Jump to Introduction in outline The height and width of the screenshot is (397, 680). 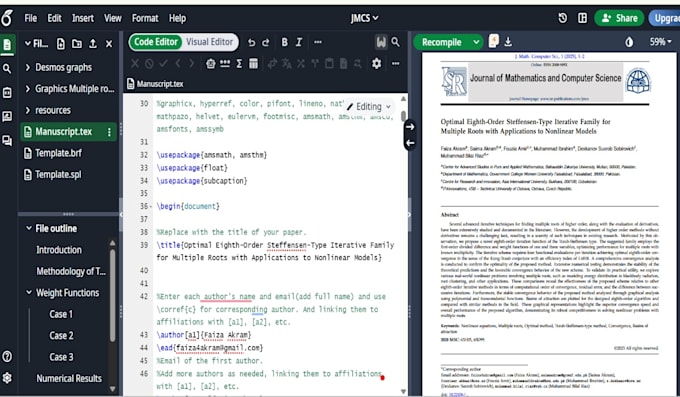(x=59, y=250)
